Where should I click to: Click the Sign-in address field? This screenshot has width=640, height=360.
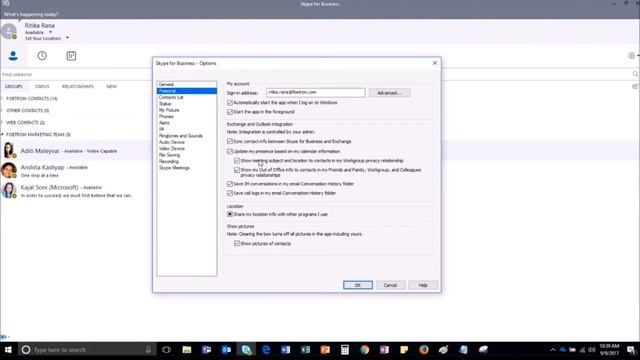tap(316, 93)
